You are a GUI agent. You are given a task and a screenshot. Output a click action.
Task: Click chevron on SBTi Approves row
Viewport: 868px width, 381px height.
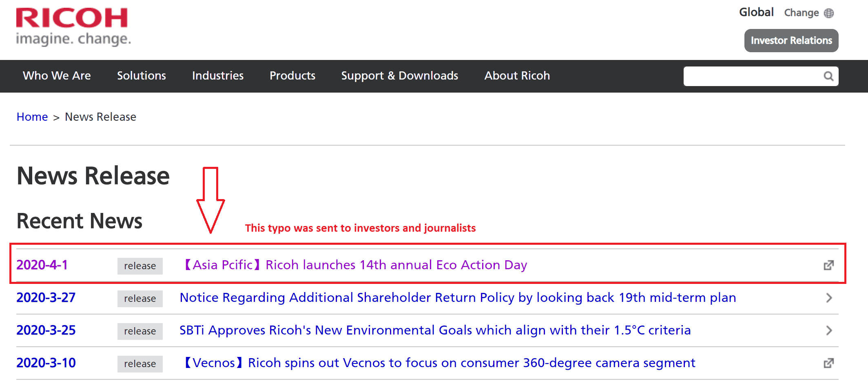[829, 330]
